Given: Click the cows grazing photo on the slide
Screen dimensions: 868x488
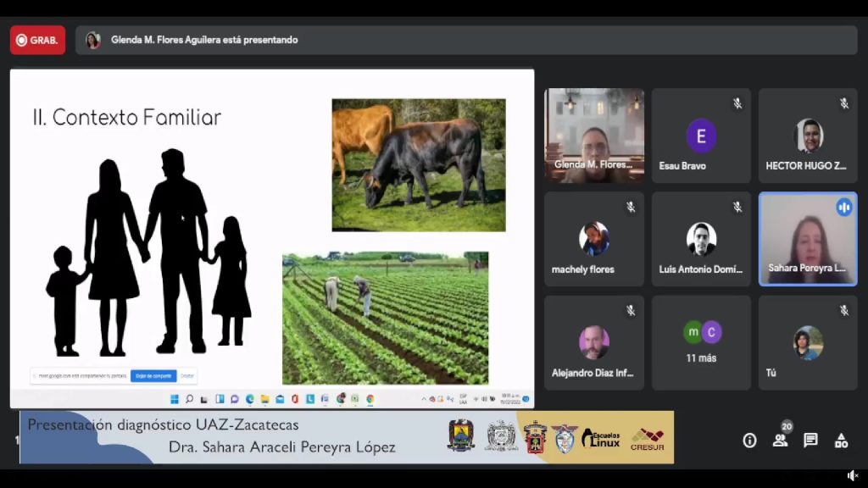Looking at the screenshot, I should [418, 164].
